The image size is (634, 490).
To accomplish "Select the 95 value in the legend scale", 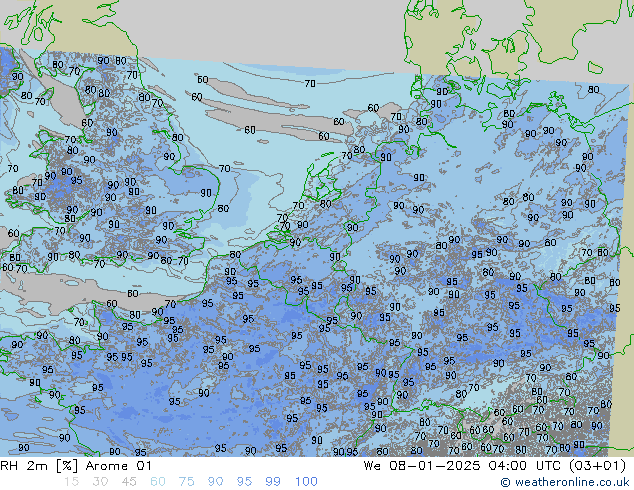I will [244, 482].
